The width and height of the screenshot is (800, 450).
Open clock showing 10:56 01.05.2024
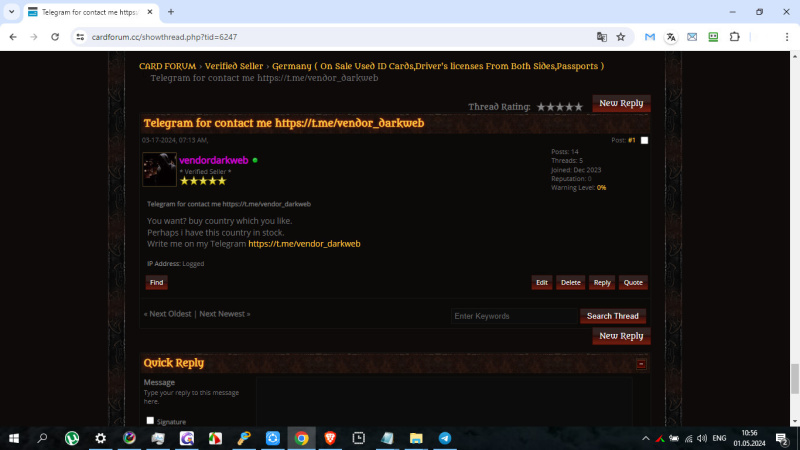pyautogui.click(x=749, y=438)
